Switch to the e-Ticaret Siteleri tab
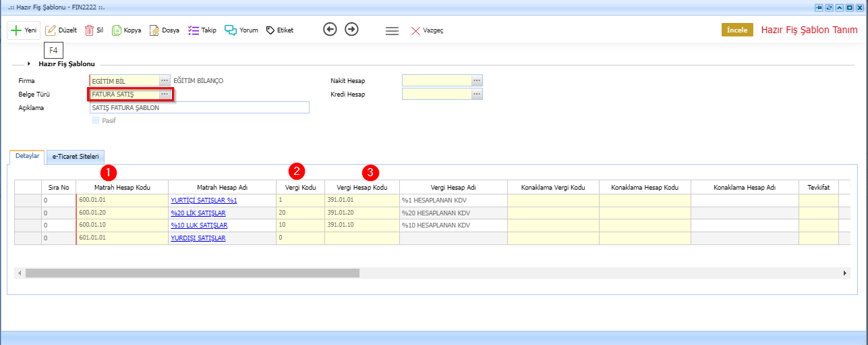Screen dimensions: 868x345 click(75, 157)
